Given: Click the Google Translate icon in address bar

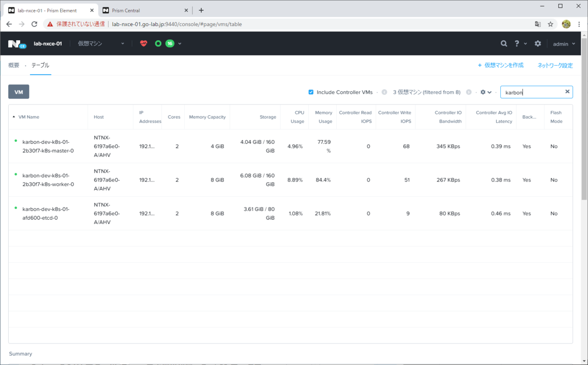Looking at the screenshot, I should tap(538, 24).
